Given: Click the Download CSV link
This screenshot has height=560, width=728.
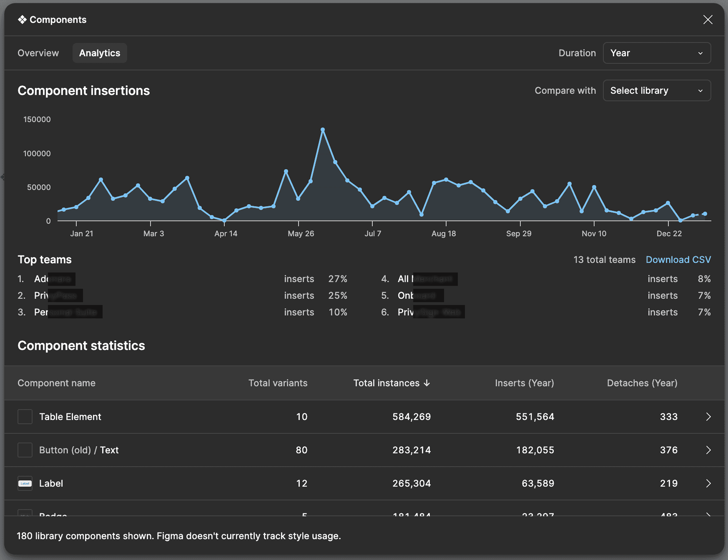Looking at the screenshot, I should coord(678,260).
